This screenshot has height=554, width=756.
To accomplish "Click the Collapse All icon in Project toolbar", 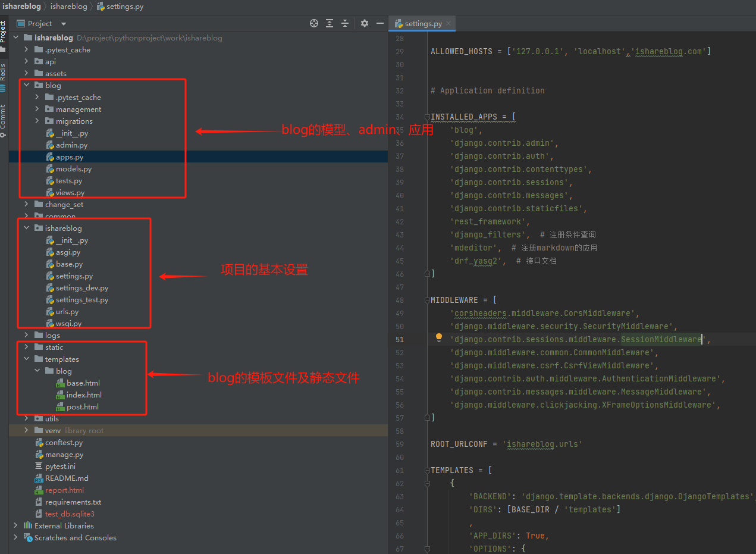I will pyautogui.click(x=345, y=23).
